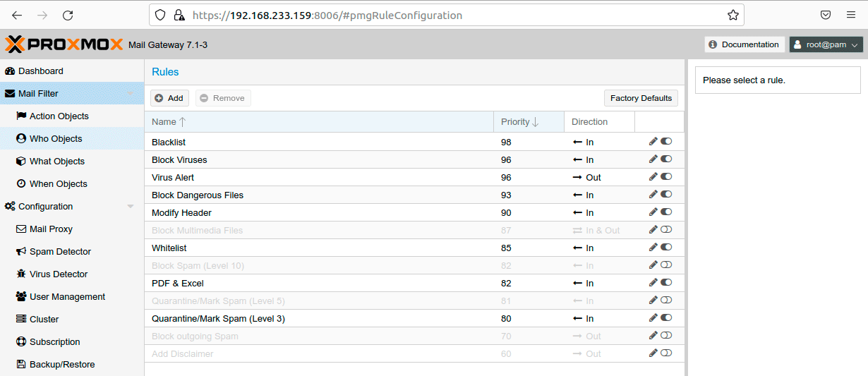This screenshot has height=376, width=868.
Task: Sort rules by Priority column header
Action: point(529,121)
